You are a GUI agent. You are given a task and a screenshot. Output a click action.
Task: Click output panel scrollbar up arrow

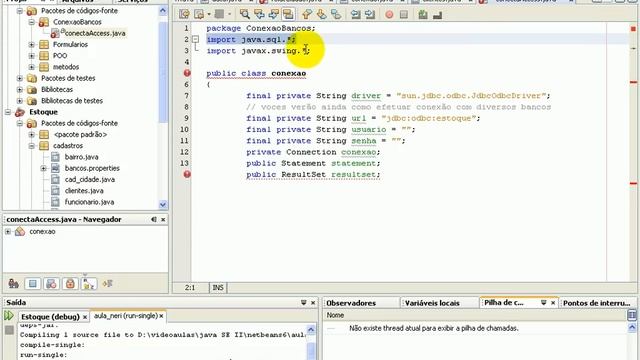(311, 329)
